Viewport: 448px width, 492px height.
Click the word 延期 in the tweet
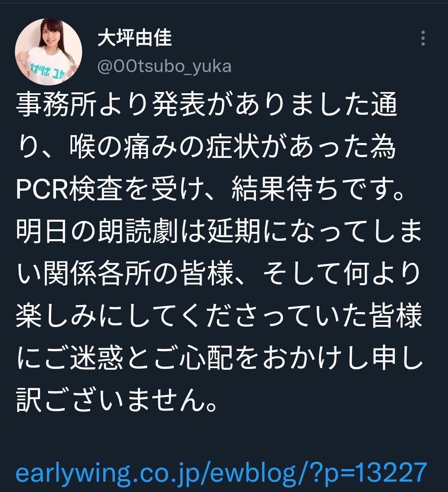click(x=234, y=233)
